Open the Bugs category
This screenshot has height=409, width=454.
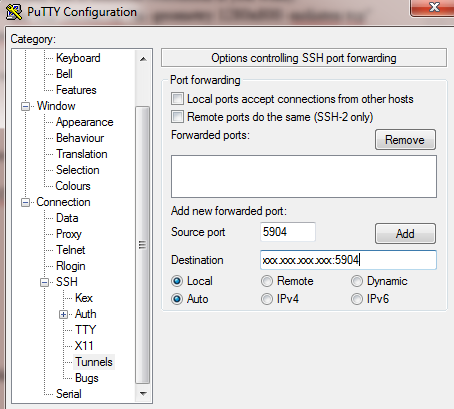pos(87,378)
